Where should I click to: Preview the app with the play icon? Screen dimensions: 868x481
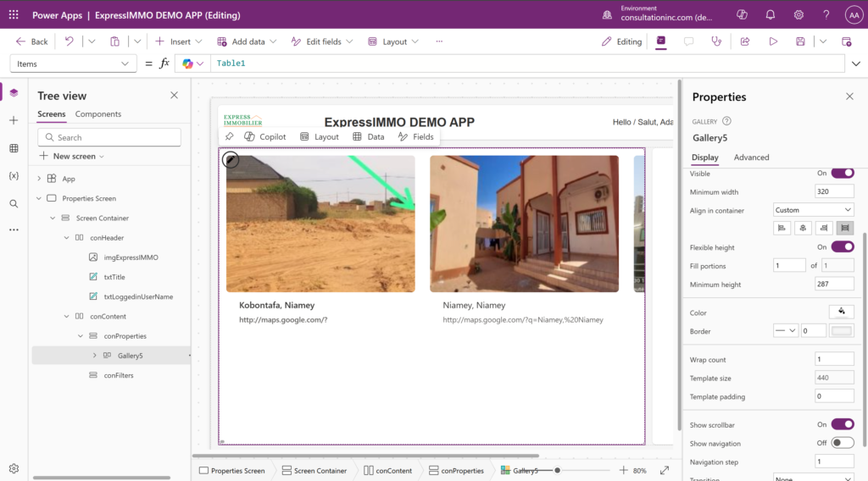click(x=773, y=41)
